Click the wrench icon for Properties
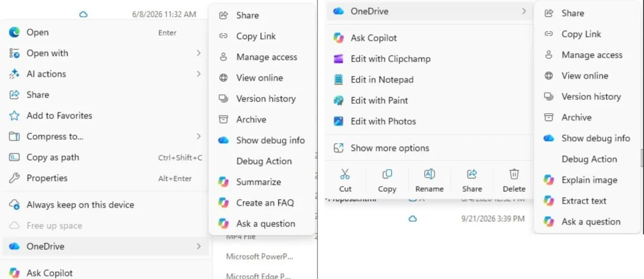 click(x=14, y=178)
